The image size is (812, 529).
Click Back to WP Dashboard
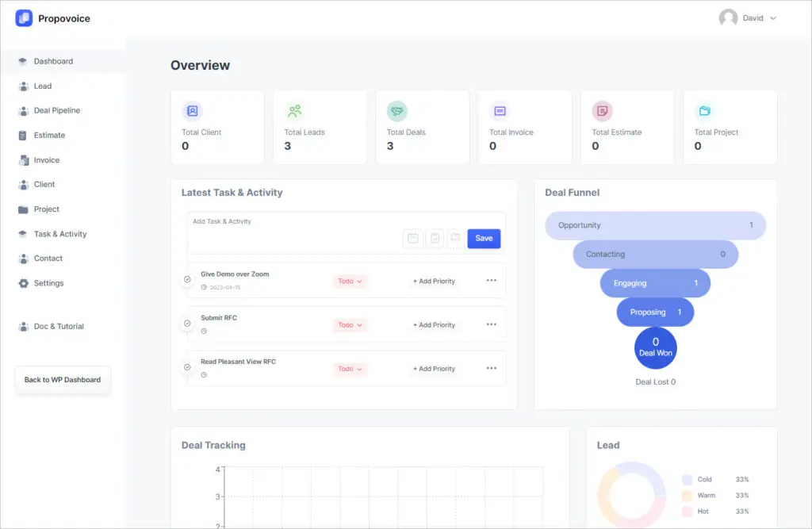(62, 380)
